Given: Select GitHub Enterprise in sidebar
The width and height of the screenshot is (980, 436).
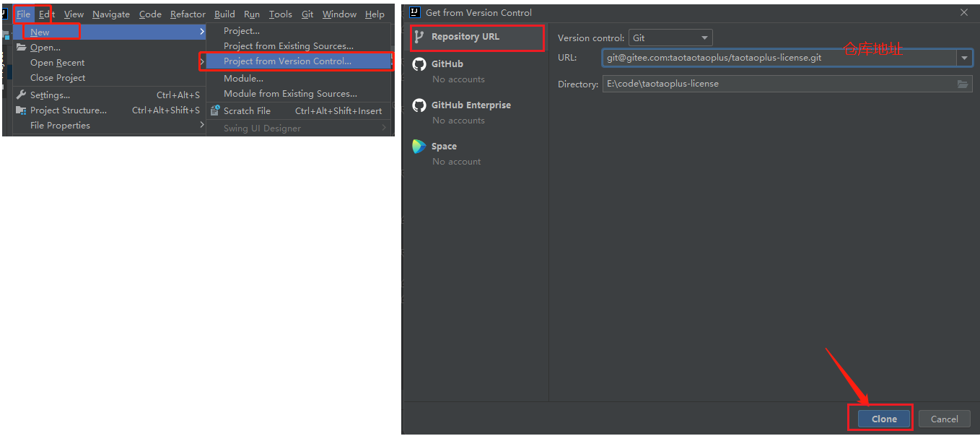Looking at the screenshot, I should click(x=471, y=105).
